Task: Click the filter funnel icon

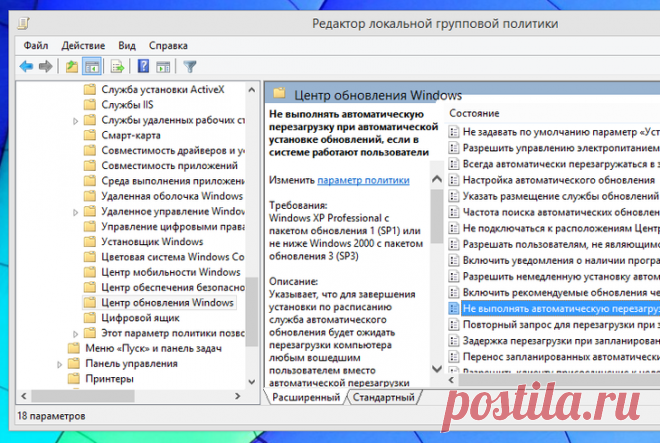Action: [x=190, y=67]
